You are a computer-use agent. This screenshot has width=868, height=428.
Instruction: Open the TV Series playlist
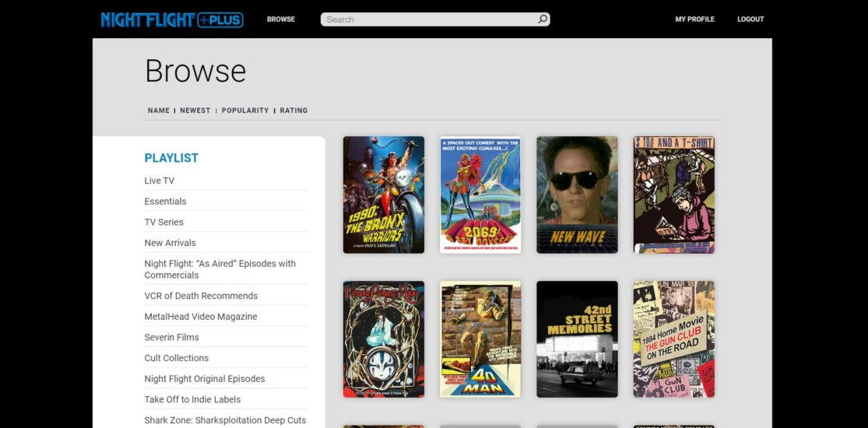[163, 222]
